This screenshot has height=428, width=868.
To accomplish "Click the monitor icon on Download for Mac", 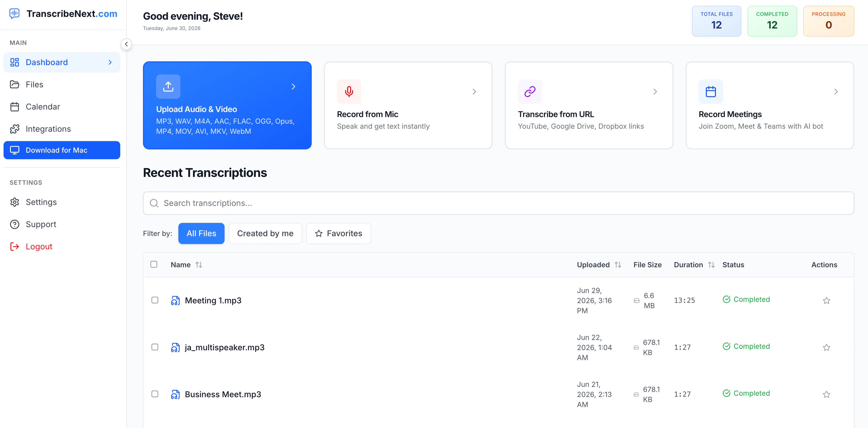I will click(14, 150).
